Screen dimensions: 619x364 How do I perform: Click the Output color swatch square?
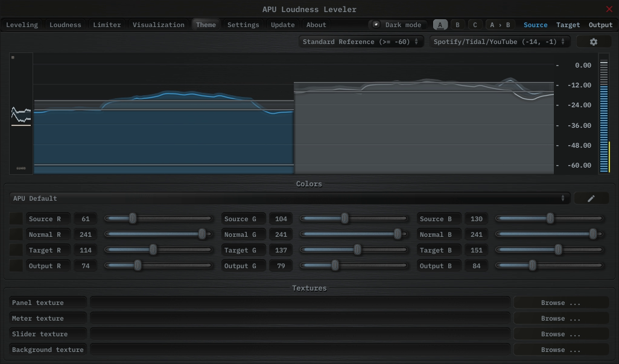pos(16,266)
